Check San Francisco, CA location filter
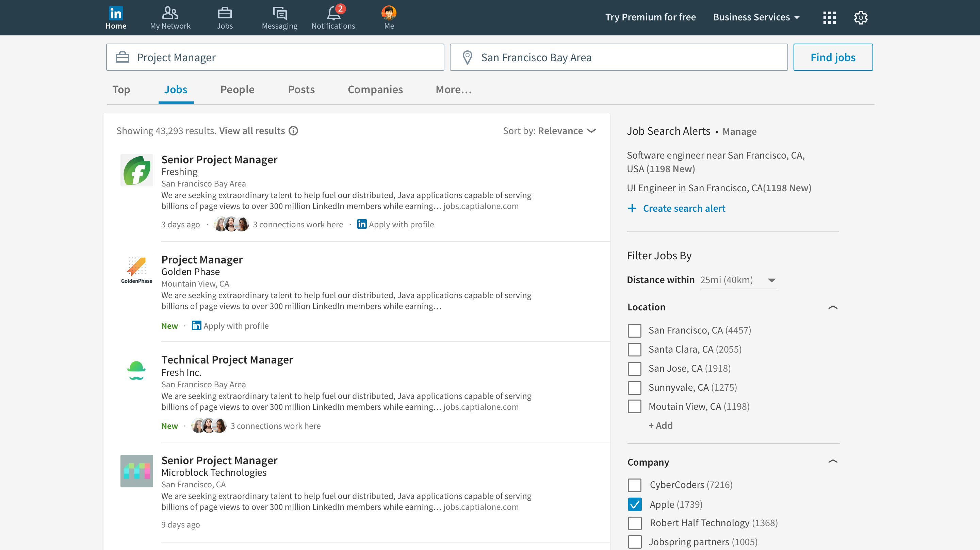This screenshot has height=550, width=980. click(634, 330)
